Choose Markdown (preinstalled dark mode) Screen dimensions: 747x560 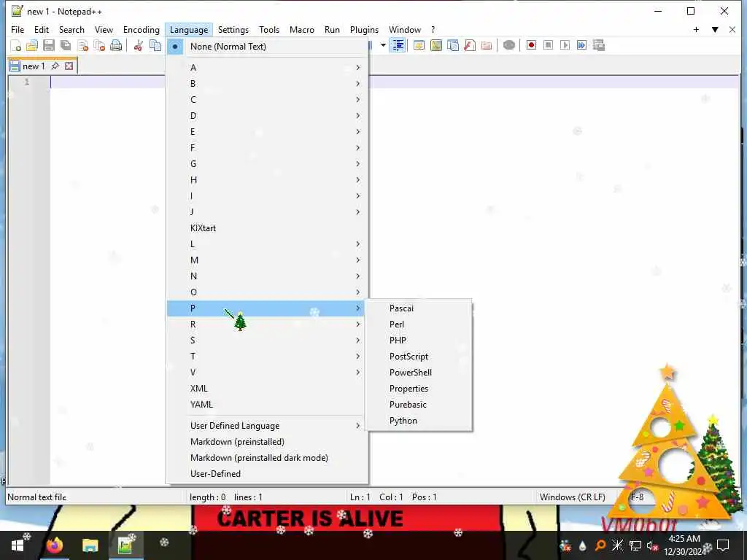click(x=267, y=458)
